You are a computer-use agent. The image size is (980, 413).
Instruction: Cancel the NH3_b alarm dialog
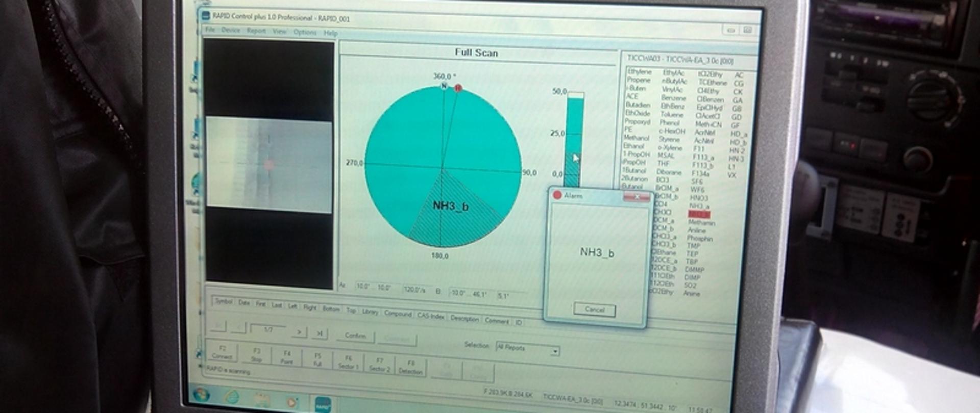595,309
